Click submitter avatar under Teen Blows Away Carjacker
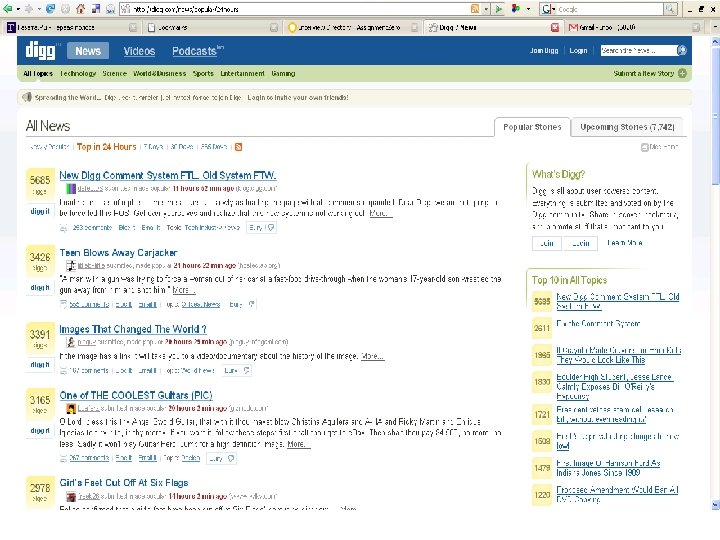Image resolution: width=720 pixels, height=540 pixels. click(71, 265)
